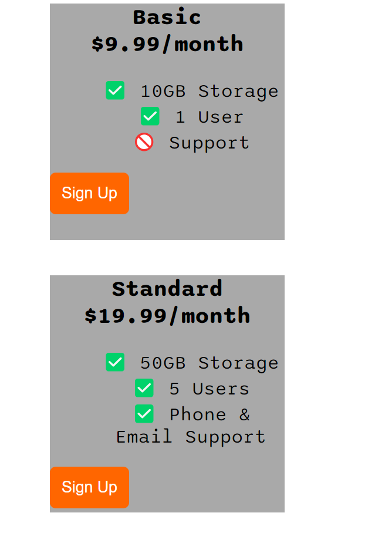Click the green checkmark beside 10GB Storage

[x=115, y=90]
